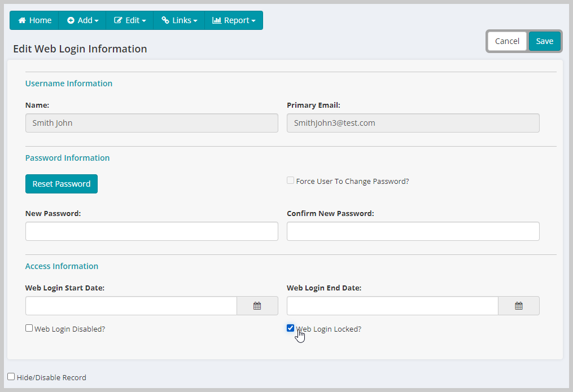Open the Report menu
Image resolution: width=573 pixels, height=392 pixels.
pyautogui.click(x=234, y=20)
